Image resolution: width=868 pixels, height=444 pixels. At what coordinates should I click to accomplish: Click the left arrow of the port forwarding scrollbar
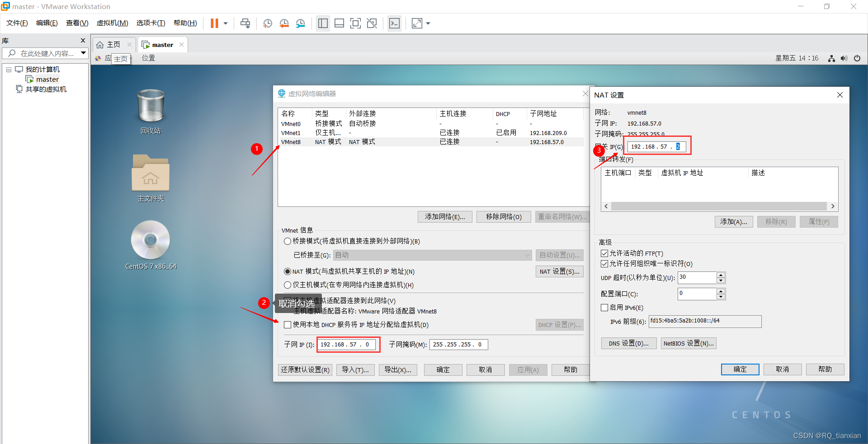point(606,206)
